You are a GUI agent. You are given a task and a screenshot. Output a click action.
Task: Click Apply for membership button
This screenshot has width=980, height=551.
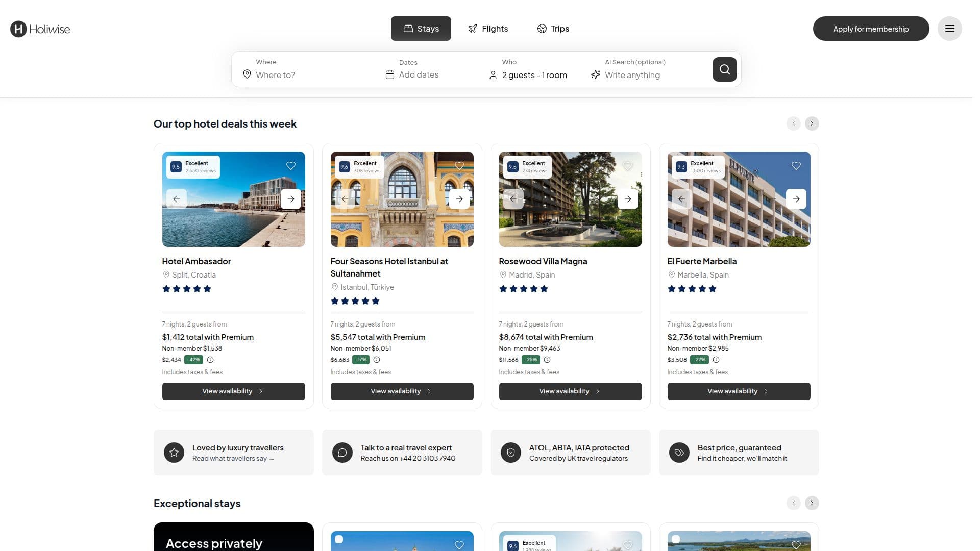pyautogui.click(x=871, y=29)
